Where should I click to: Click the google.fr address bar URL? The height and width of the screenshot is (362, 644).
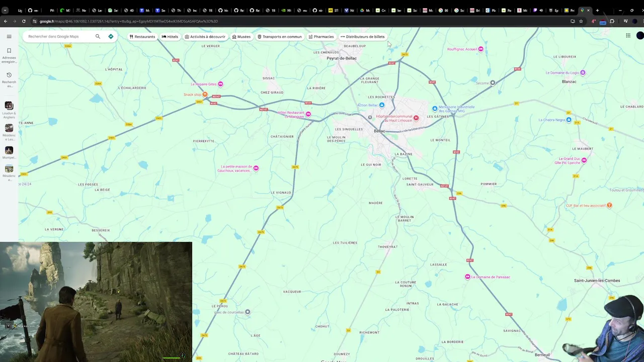pyautogui.click(x=128, y=21)
